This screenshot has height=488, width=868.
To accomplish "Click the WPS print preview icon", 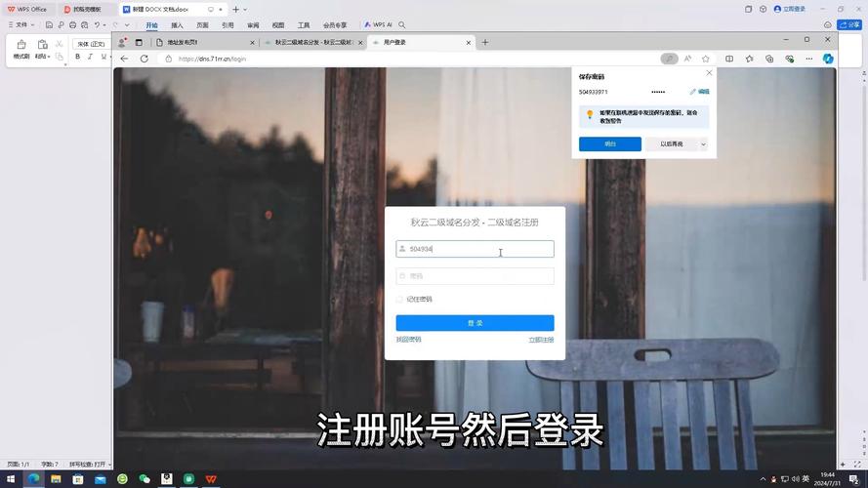I will click(x=84, y=25).
